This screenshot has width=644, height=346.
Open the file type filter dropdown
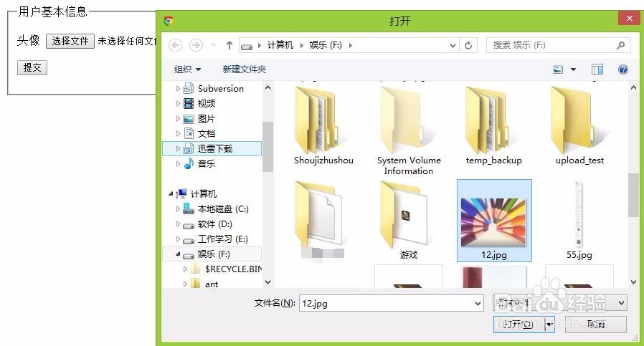point(560,303)
